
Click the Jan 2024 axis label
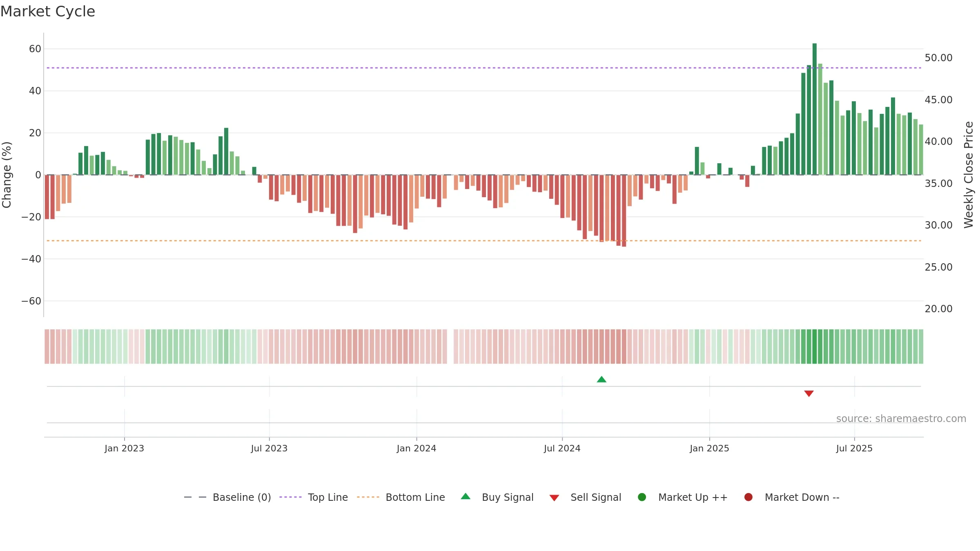[416, 448]
